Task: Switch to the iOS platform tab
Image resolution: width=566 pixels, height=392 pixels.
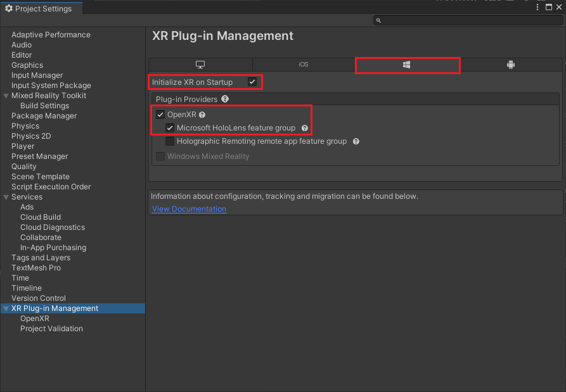Action: (304, 65)
